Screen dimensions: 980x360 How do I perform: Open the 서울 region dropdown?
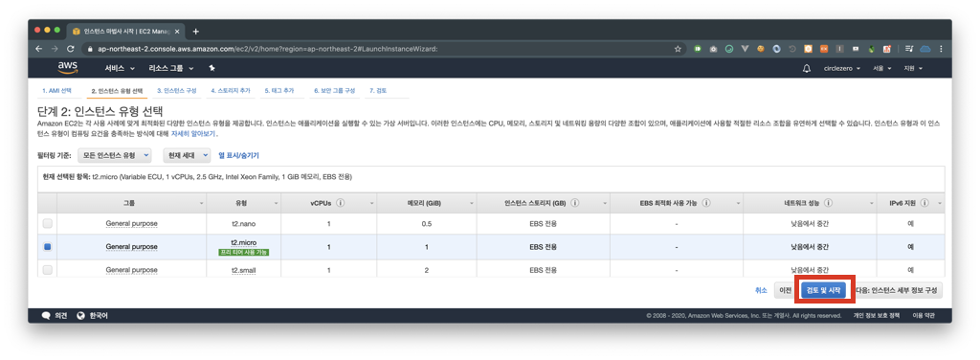(882, 68)
